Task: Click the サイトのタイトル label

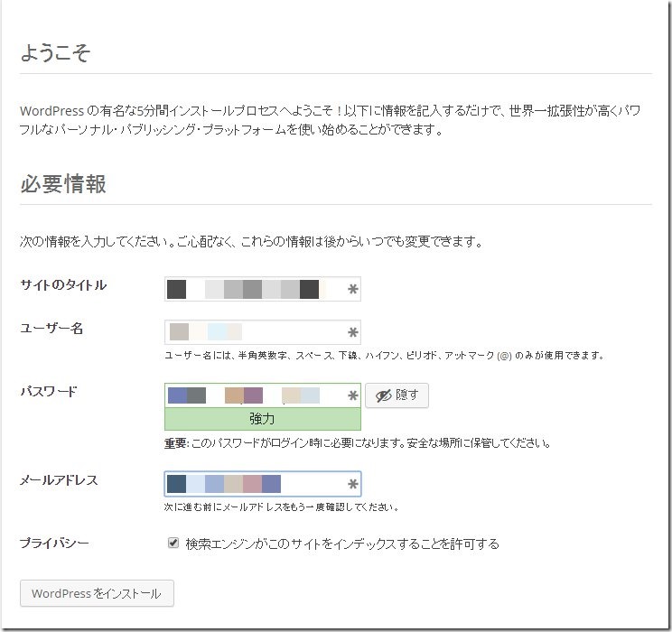Action: (x=63, y=285)
